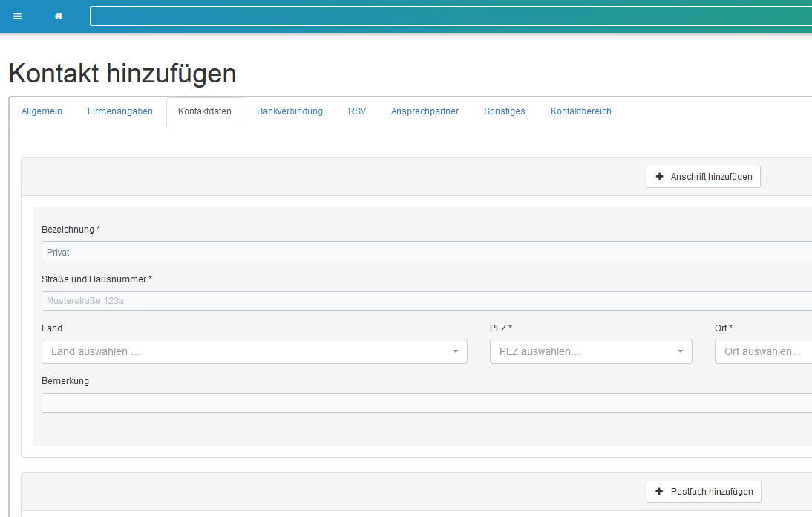Open the PLZ auswählen dropdown

point(591,351)
